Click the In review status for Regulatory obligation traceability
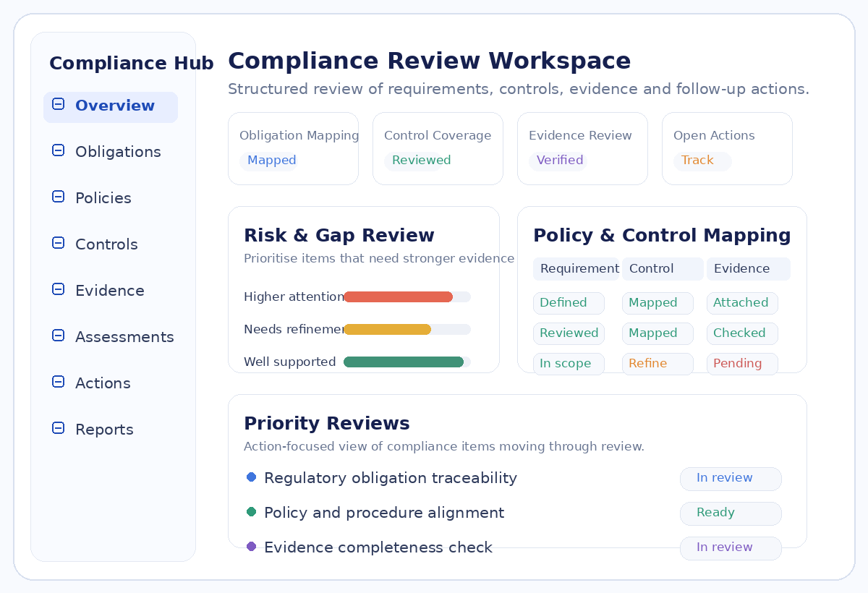The image size is (868, 593). click(x=731, y=479)
